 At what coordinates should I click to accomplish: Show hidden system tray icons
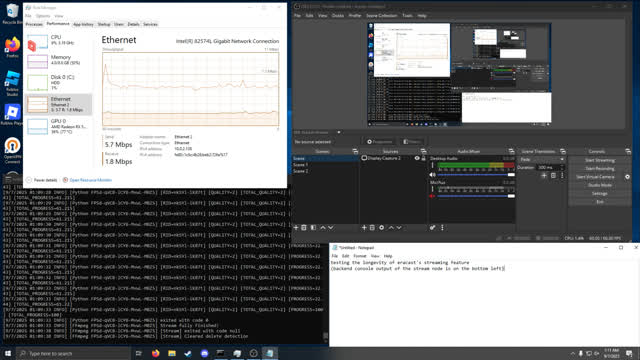573,353
